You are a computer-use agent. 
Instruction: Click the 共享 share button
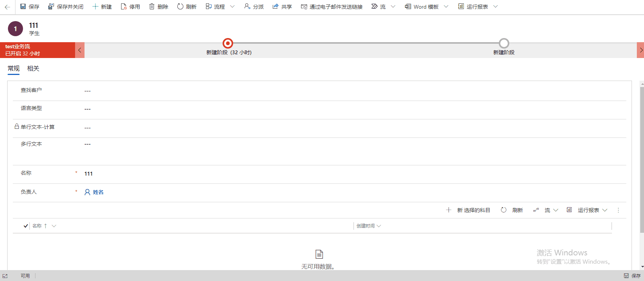pos(282,7)
